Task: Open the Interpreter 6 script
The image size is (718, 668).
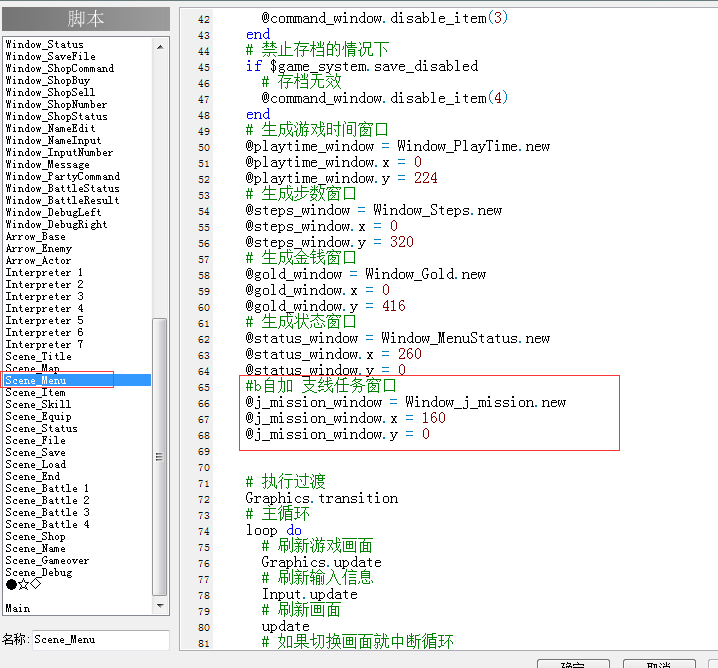Action: [44, 332]
